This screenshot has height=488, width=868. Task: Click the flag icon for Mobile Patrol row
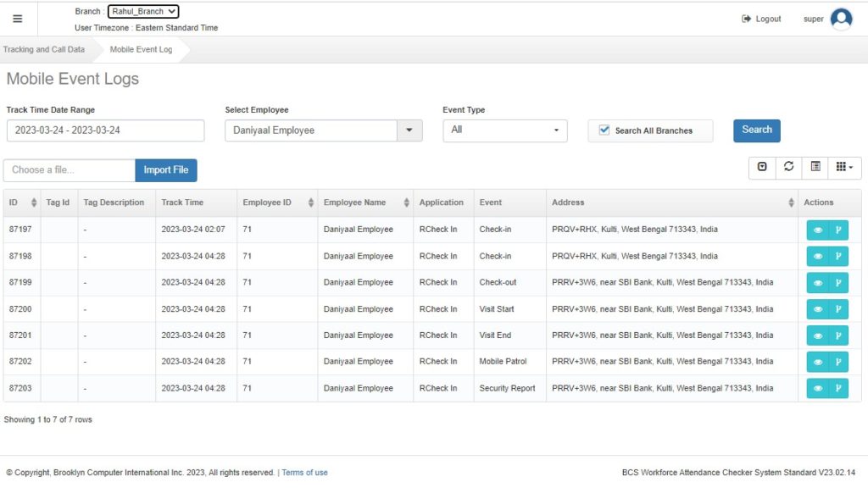837,362
